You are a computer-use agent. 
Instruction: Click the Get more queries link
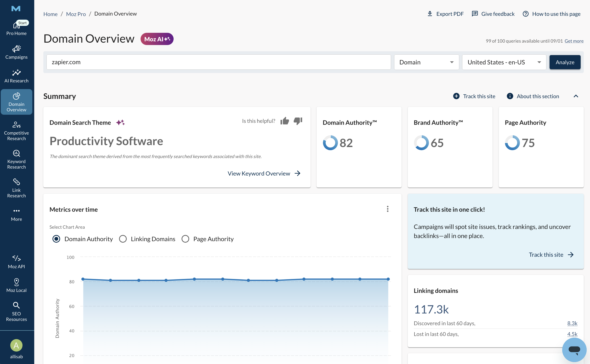[574, 41]
